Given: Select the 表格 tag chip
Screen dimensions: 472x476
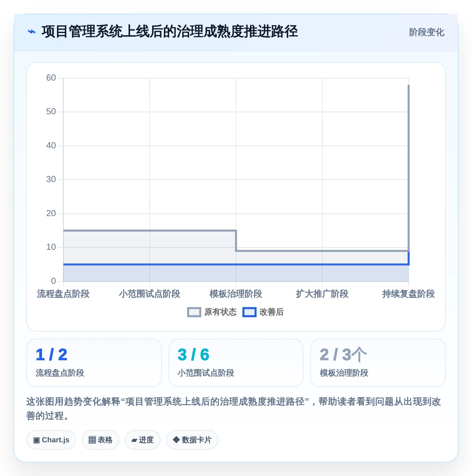Looking at the screenshot, I should (x=100, y=440).
